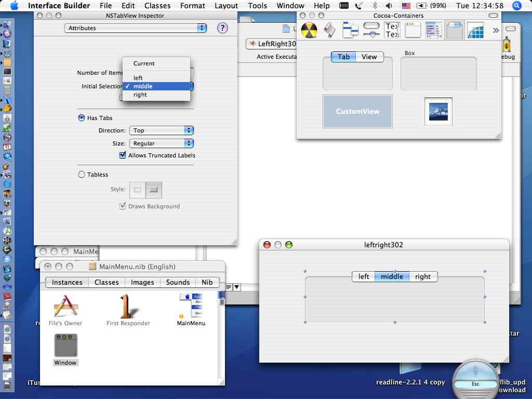Open the Window menu in menu bar
The width and height of the screenshot is (532, 399).
pos(290,6)
